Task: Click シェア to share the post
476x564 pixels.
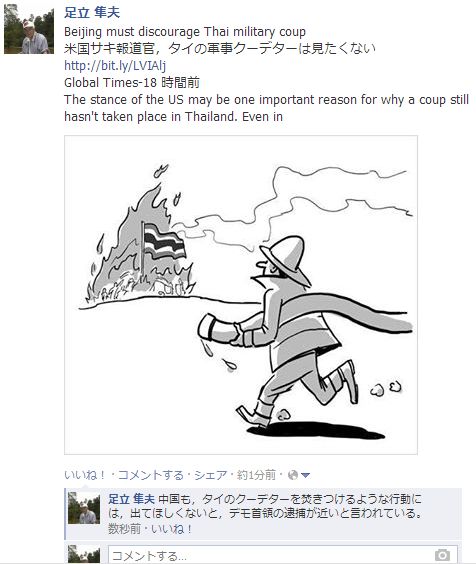Action: tap(210, 475)
